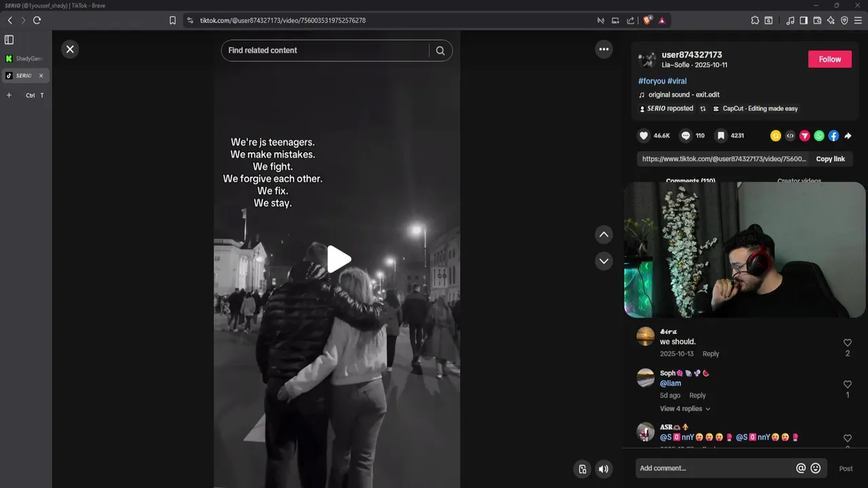Open the three-dots more options menu
The width and height of the screenshot is (868, 488).
pyautogui.click(x=604, y=49)
